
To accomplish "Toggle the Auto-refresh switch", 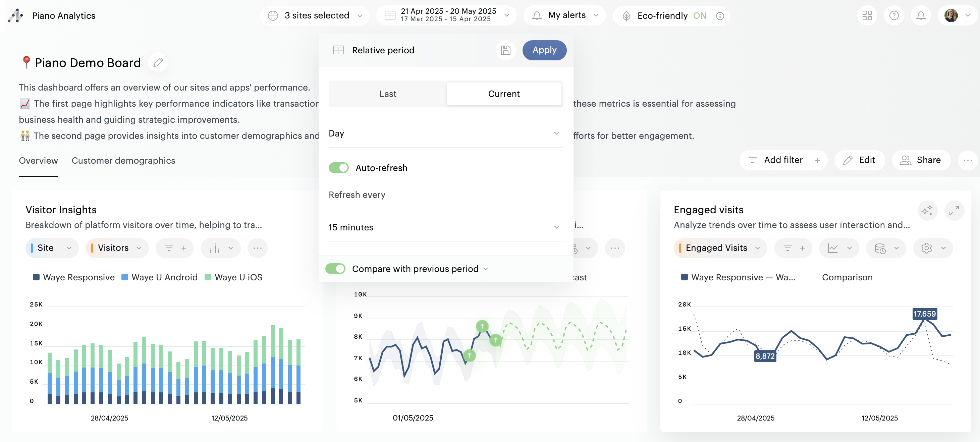I will pos(339,168).
